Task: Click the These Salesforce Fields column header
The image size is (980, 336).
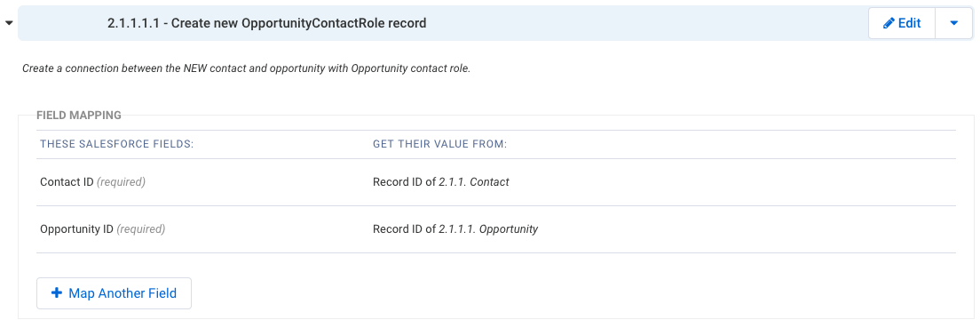Action: pyautogui.click(x=117, y=144)
